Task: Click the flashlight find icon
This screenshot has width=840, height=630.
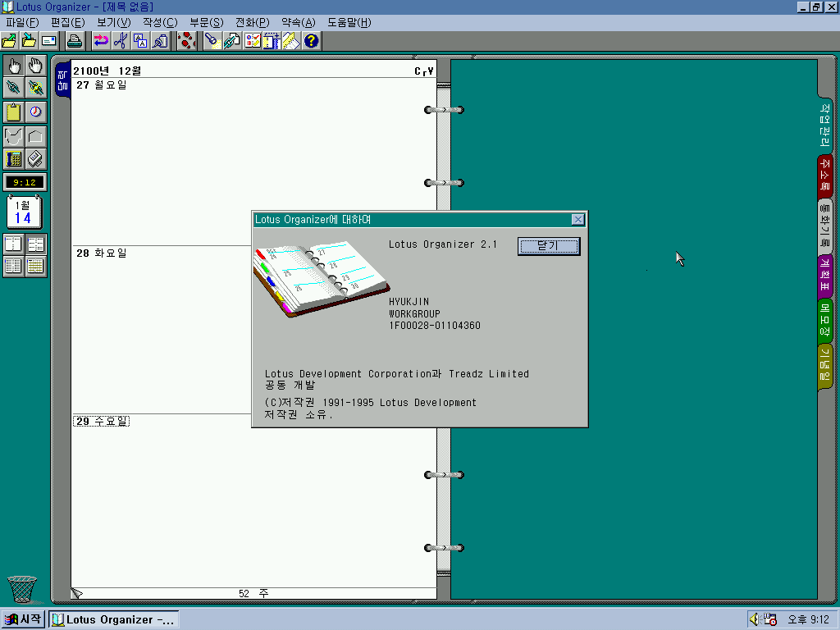Action: [x=212, y=41]
